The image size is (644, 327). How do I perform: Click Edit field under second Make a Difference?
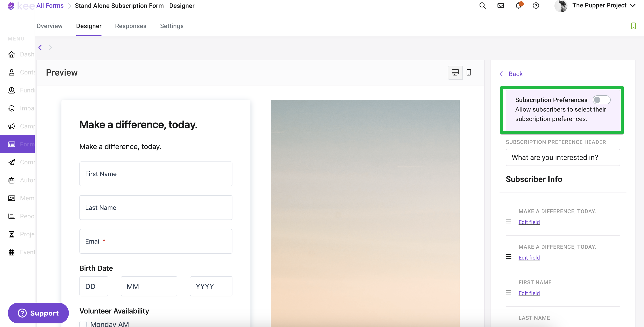(529, 258)
